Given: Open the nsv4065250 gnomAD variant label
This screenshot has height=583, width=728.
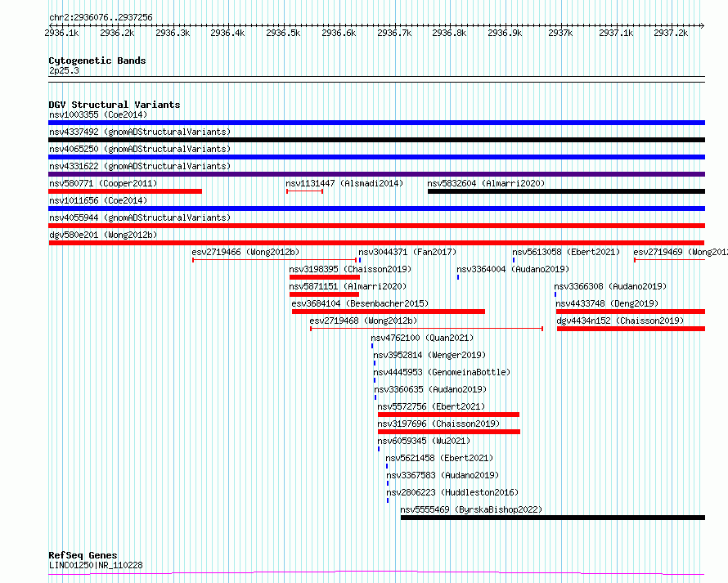Looking at the screenshot, I should coord(140,149).
